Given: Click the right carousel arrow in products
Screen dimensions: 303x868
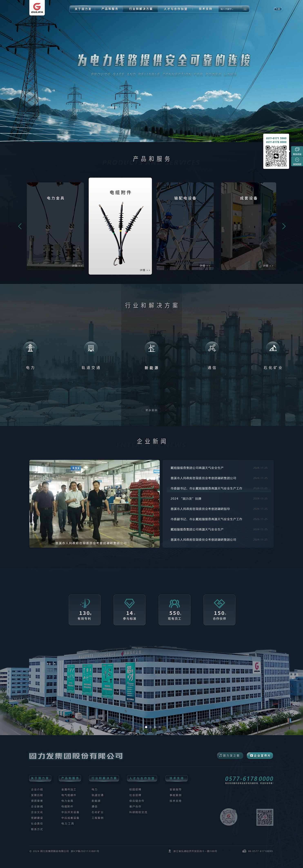Looking at the screenshot, I should pyautogui.click(x=283, y=226).
